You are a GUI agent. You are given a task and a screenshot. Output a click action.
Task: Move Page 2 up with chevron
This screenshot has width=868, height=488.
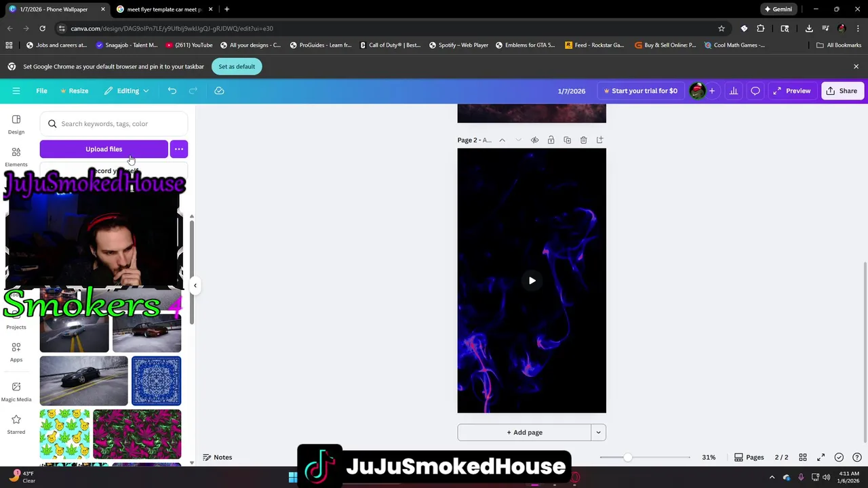(502, 140)
